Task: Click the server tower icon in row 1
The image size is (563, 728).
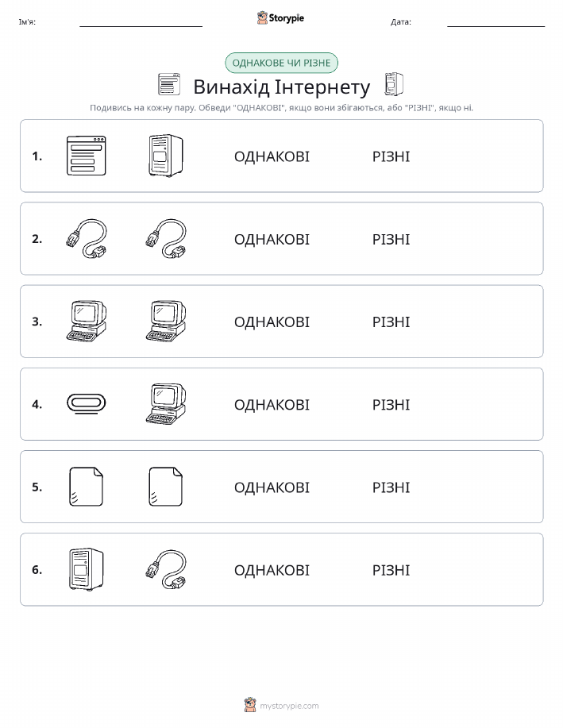Action: [166, 156]
